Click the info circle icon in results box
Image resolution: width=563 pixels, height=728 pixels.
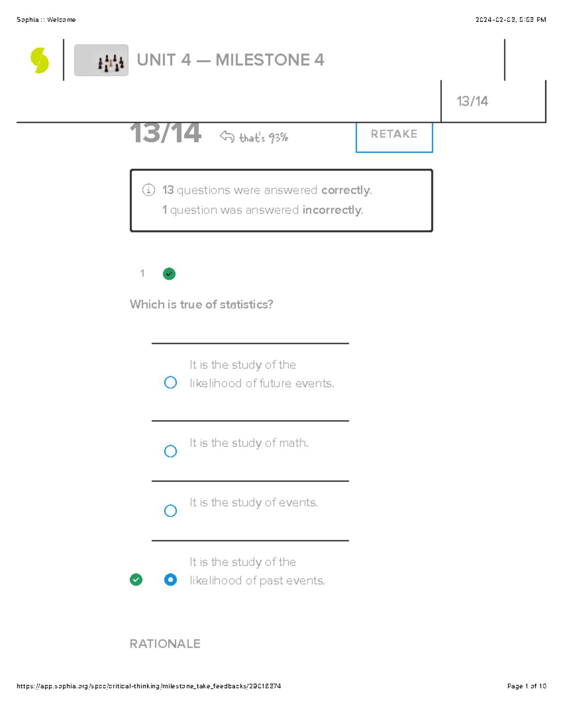147,190
